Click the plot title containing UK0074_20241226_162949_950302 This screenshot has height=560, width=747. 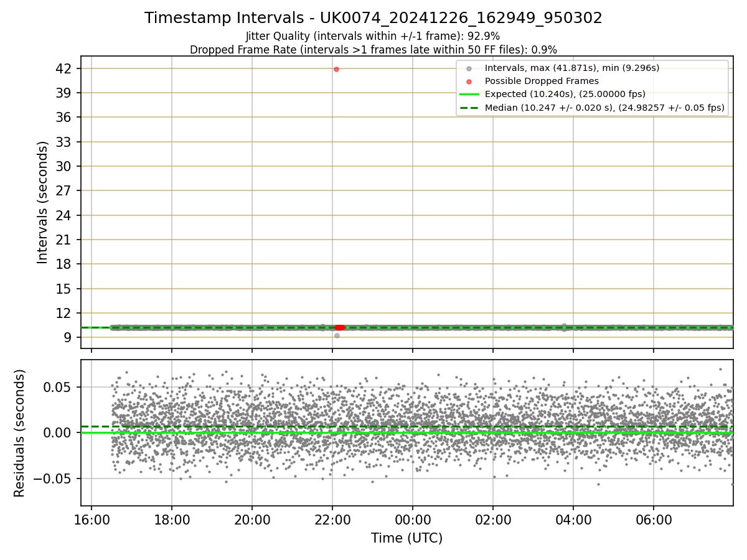point(374,18)
